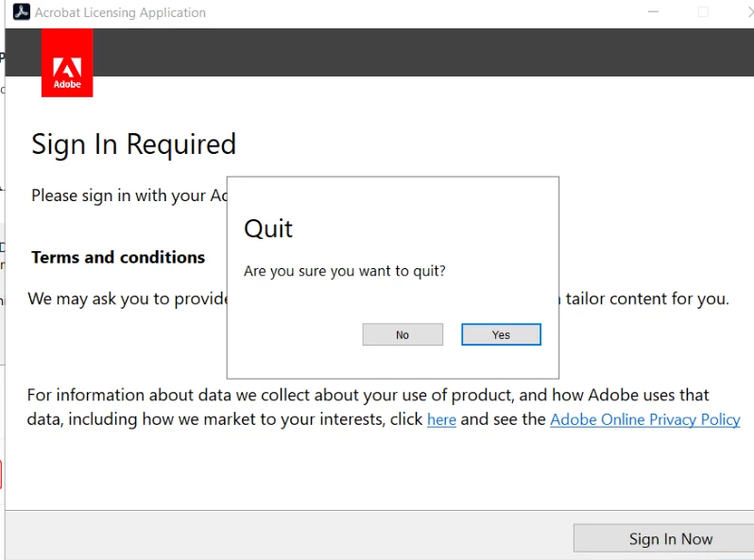This screenshot has width=754, height=560.
Task: Click the Acrobat icon in title bar
Action: (21, 12)
